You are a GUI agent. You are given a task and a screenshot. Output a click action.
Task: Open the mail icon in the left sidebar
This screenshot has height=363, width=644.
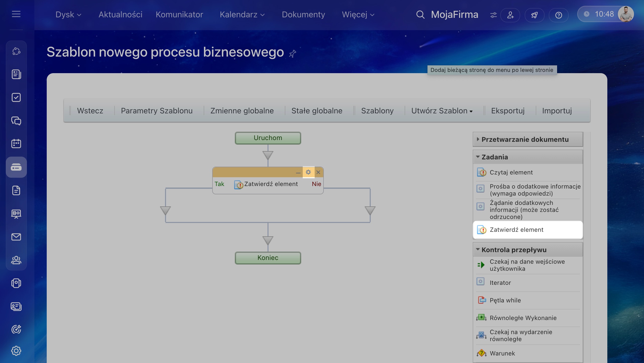(16, 237)
